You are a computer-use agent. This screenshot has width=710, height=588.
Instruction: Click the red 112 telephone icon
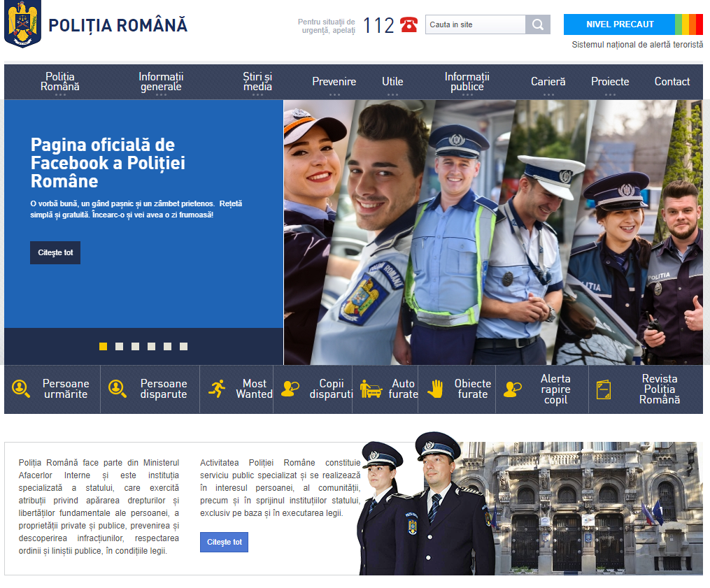click(409, 24)
